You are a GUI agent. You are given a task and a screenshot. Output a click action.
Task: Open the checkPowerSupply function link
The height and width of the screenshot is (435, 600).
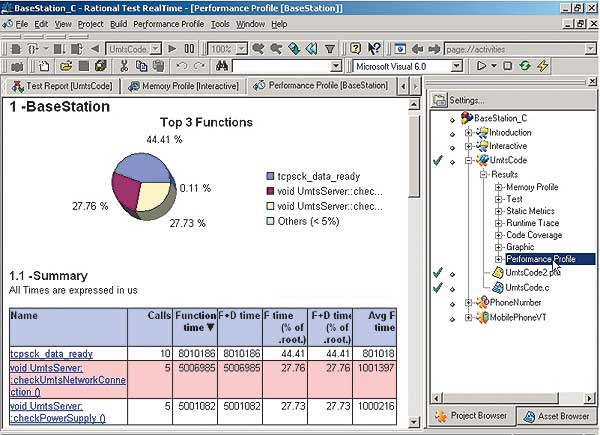(57, 412)
